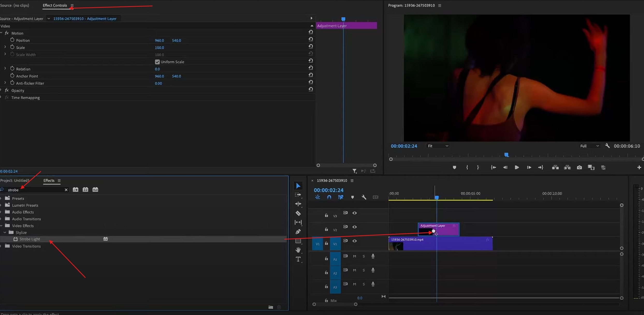Click the New Bin icon in Effects panel
This screenshot has height=315, width=644.
(x=270, y=307)
